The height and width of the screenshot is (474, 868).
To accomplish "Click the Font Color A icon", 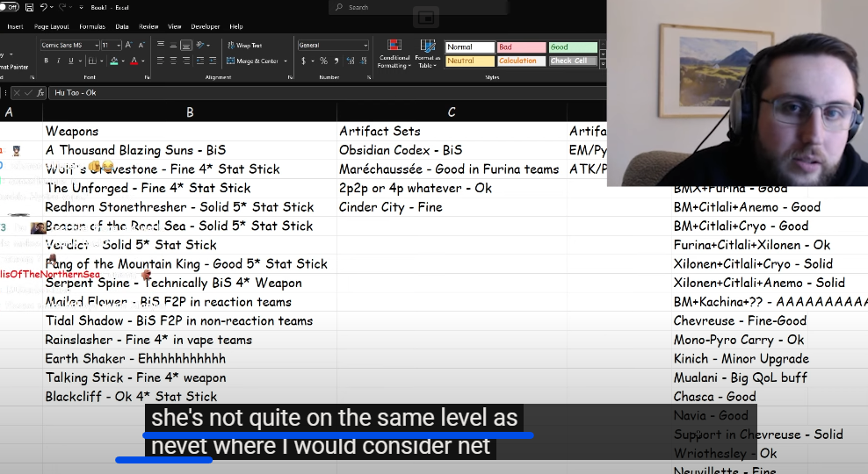I will coord(134,61).
